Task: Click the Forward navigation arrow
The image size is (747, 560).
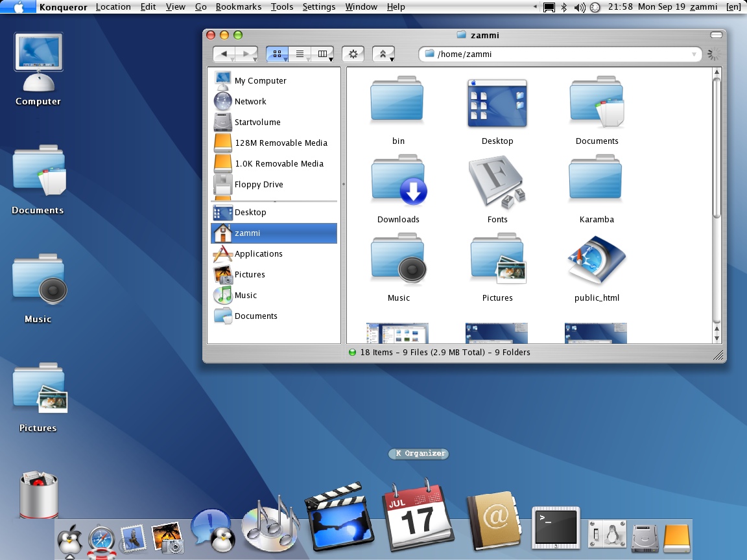Action: pos(247,54)
